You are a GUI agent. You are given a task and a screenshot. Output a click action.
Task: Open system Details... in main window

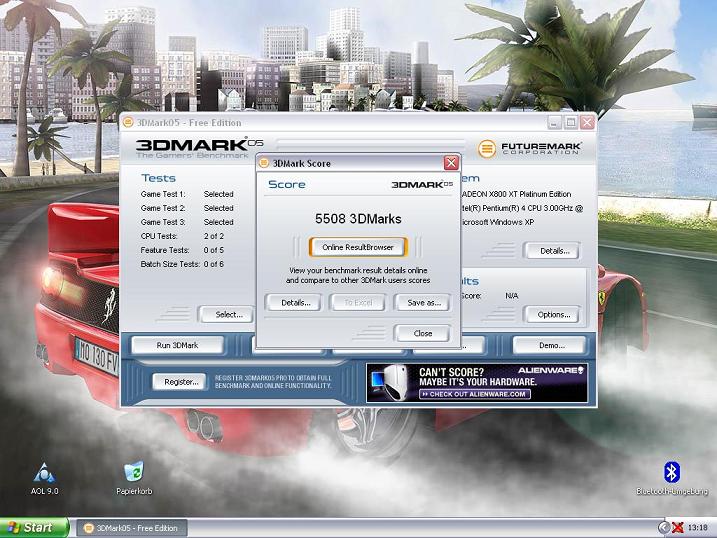(554, 251)
